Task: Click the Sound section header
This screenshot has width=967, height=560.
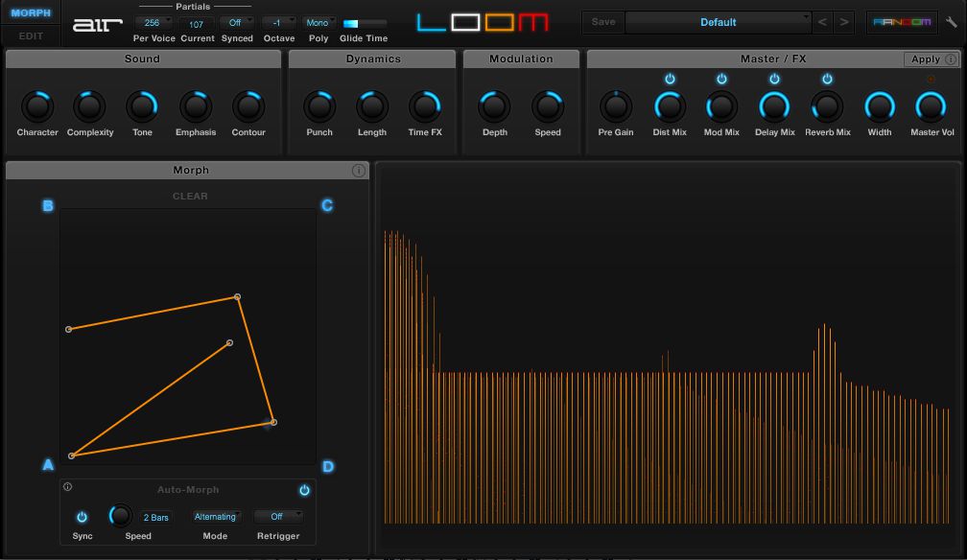Action: [143, 59]
